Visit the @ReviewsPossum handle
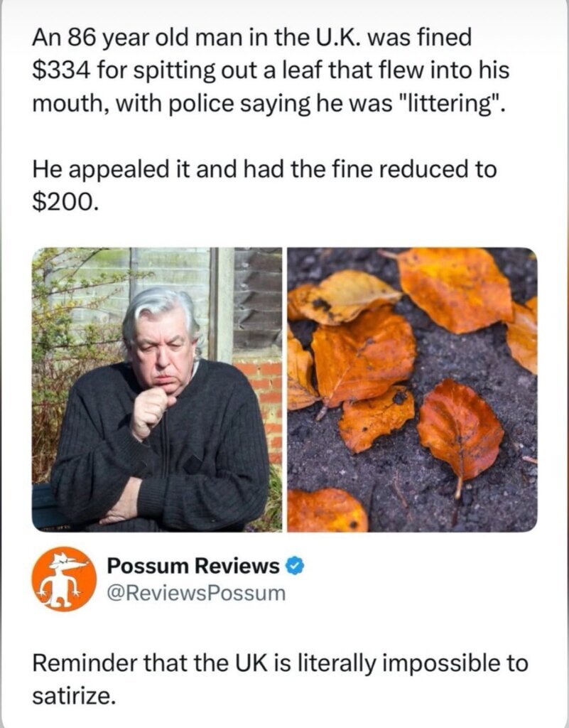The image size is (569, 728). click(x=197, y=593)
